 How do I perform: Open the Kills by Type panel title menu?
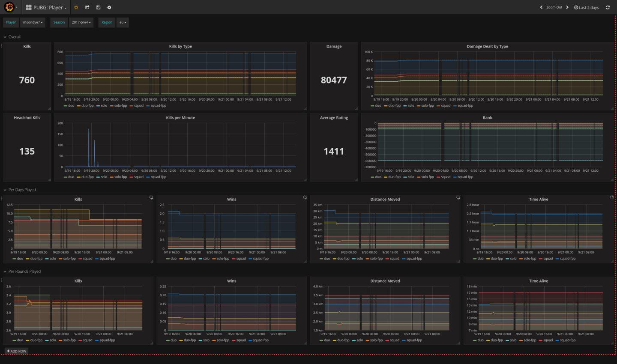(180, 46)
